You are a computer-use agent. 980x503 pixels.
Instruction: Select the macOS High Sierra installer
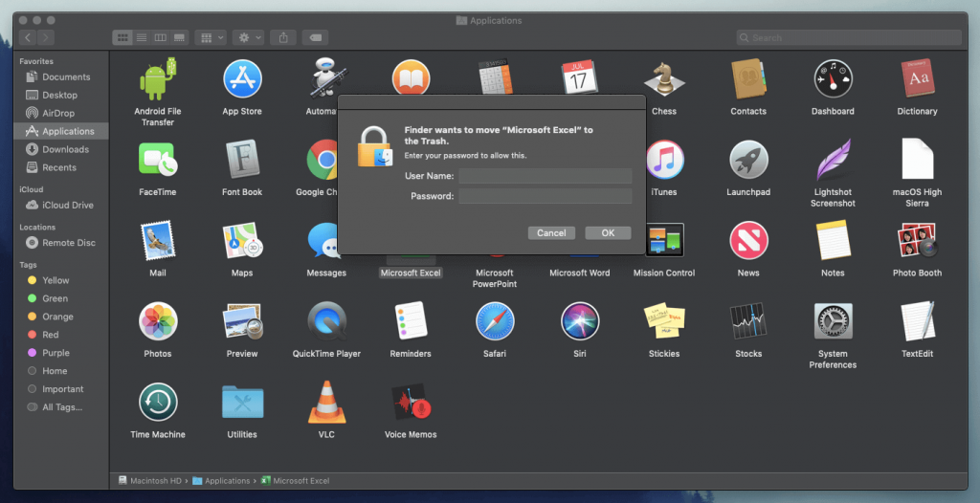pos(917,160)
